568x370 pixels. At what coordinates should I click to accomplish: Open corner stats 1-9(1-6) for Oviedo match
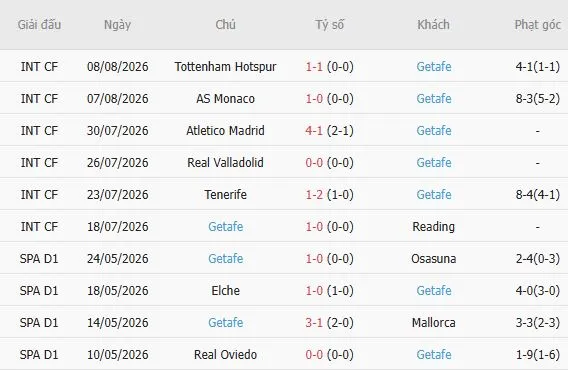[538, 354]
